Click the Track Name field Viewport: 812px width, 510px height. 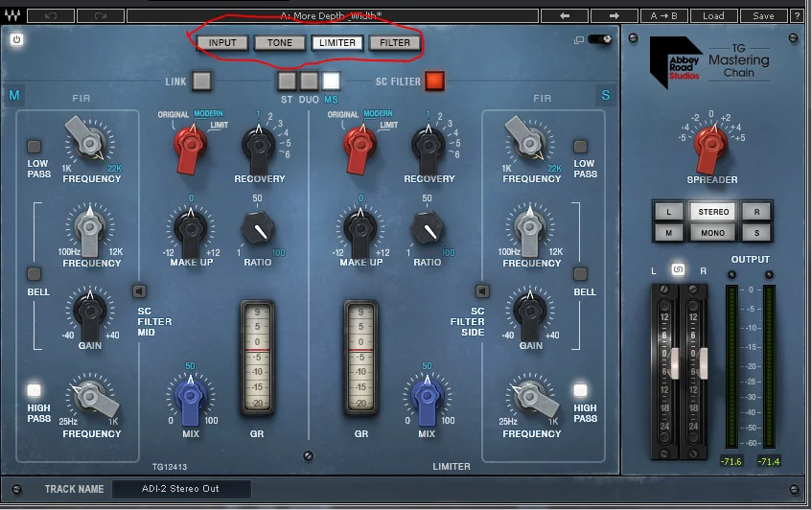pos(181,488)
